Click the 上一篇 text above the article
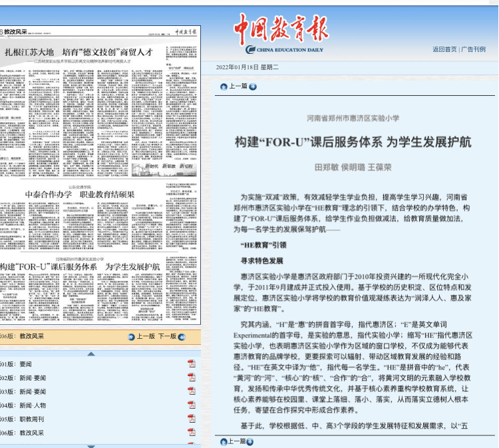Viewport: 499px width, 448px height. coord(238,87)
